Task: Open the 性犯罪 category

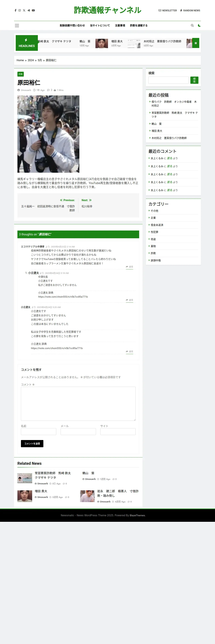Action: [x=154, y=232]
